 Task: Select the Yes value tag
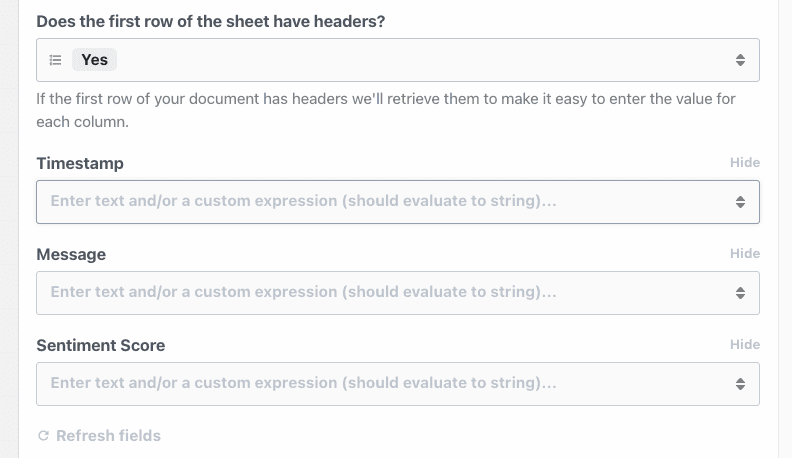(95, 60)
